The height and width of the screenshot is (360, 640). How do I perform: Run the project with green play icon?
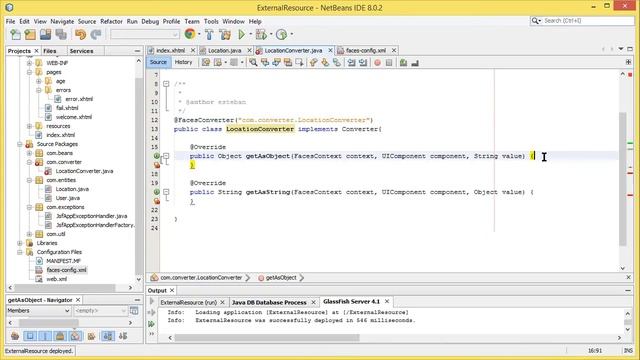click(241, 35)
